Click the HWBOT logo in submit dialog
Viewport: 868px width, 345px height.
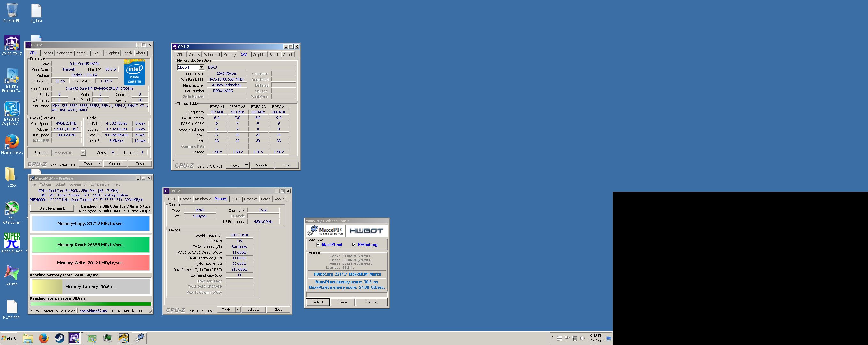tap(366, 231)
